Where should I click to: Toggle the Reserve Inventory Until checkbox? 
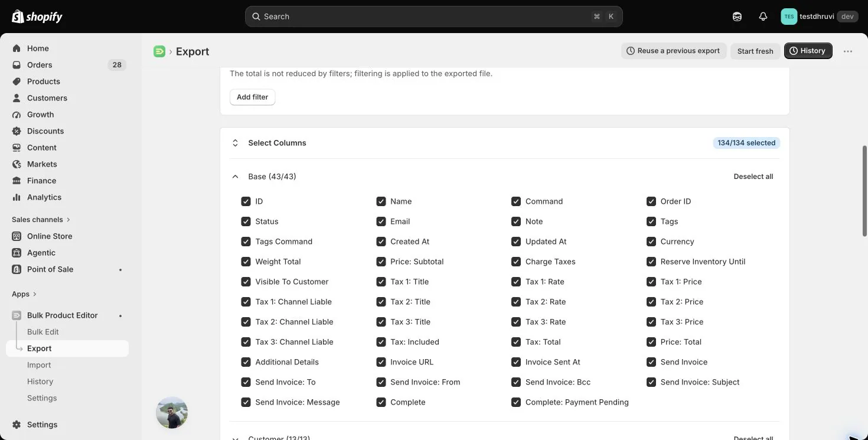[651, 262]
